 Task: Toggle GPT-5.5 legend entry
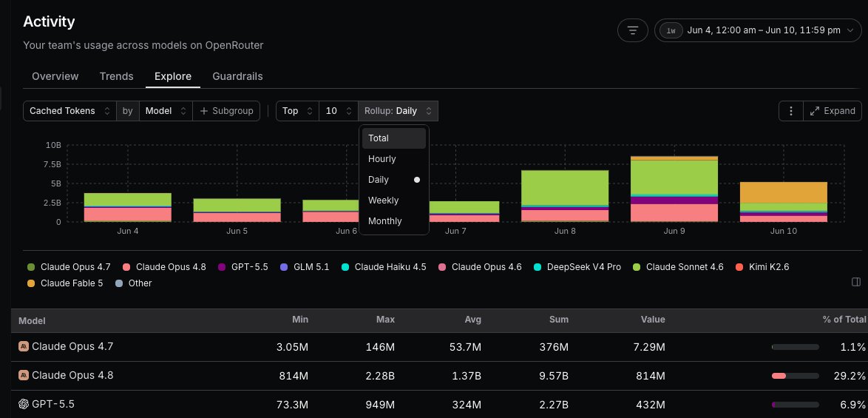tap(243, 267)
